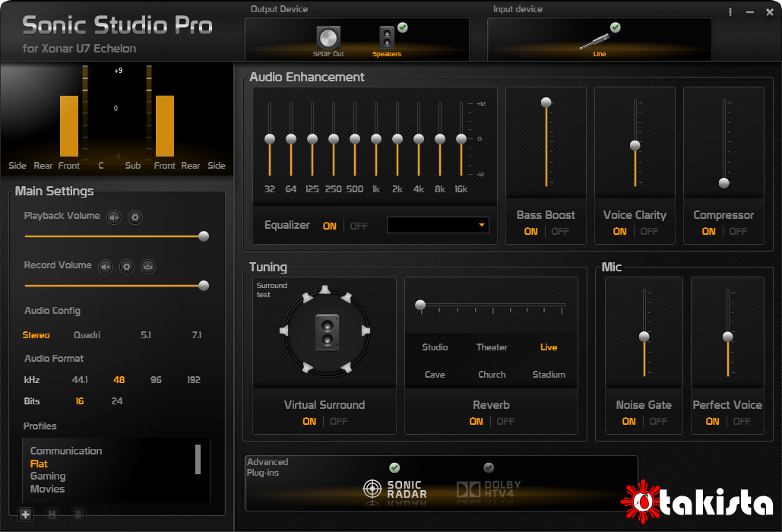The height and width of the screenshot is (532, 782).
Task: Click the Sonic Radar plug-in logo
Action: click(395, 489)
